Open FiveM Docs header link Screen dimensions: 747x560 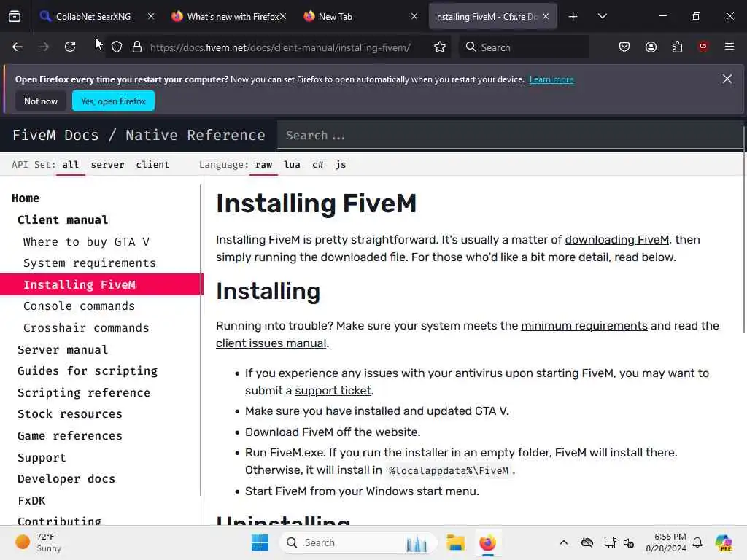coord(55,135)
